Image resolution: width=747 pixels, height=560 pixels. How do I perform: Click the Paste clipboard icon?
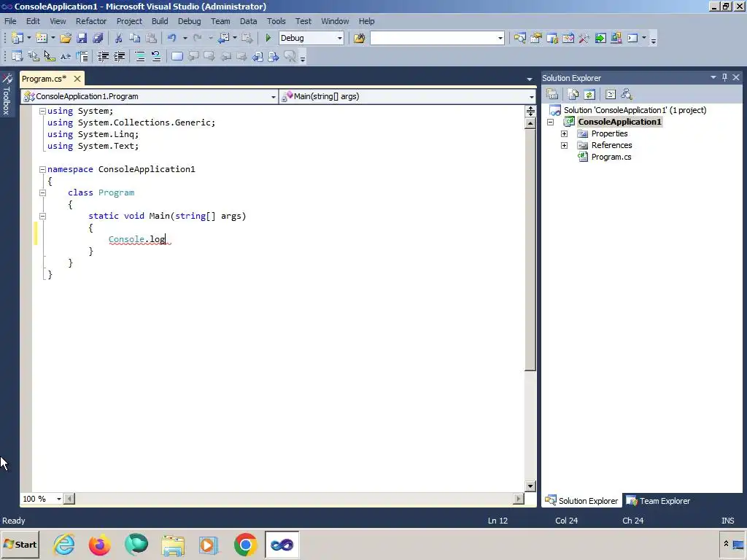coord(151,38)
